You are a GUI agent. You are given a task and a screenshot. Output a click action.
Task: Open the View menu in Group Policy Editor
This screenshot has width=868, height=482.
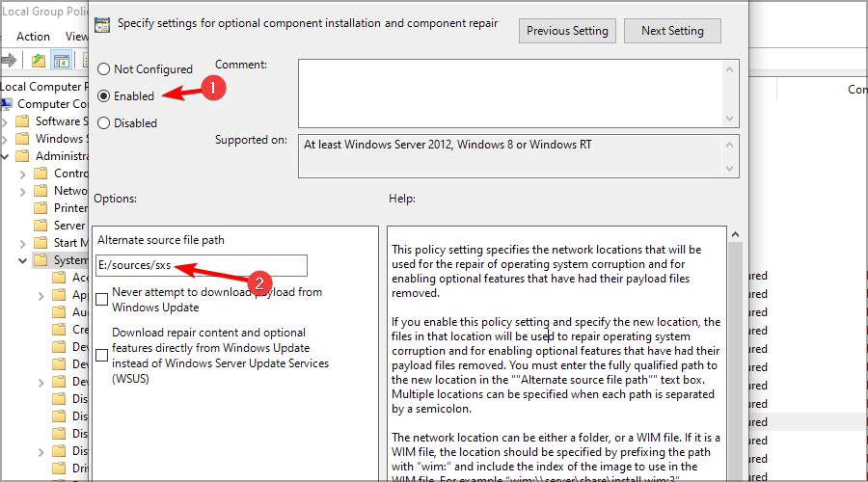pos(76,37)
